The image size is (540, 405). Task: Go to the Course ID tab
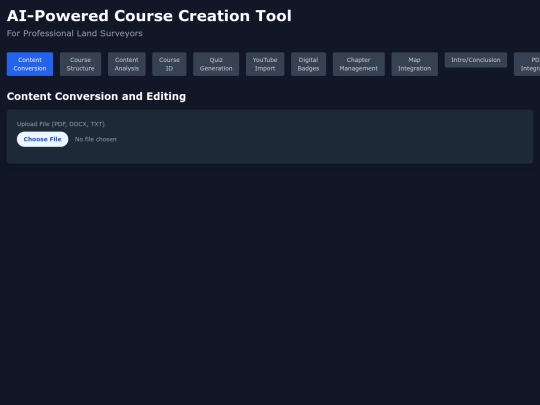pyautogui.click(x=169, y=64)
